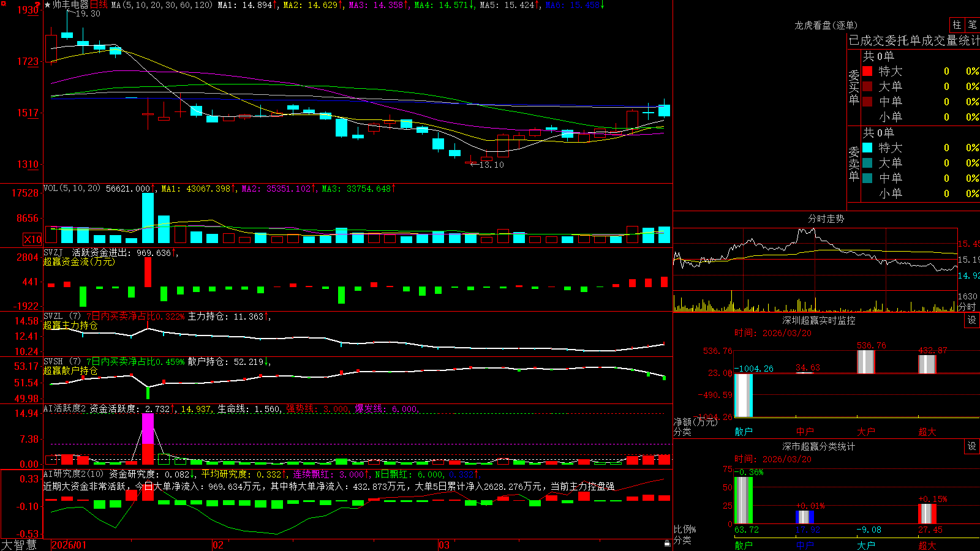Click 大智慧 logo in bottom-left corner
This screenshot has height=551, width=980.
tap(19, 544)
